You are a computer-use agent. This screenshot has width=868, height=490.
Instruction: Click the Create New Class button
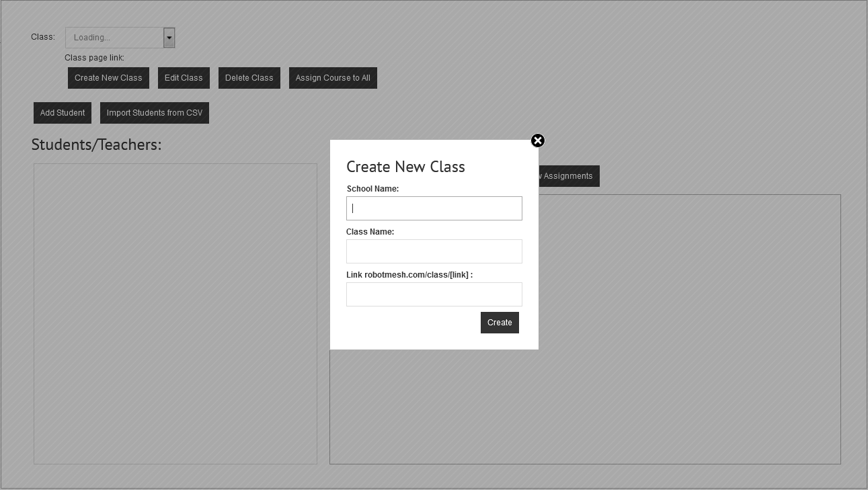(108, 78)
